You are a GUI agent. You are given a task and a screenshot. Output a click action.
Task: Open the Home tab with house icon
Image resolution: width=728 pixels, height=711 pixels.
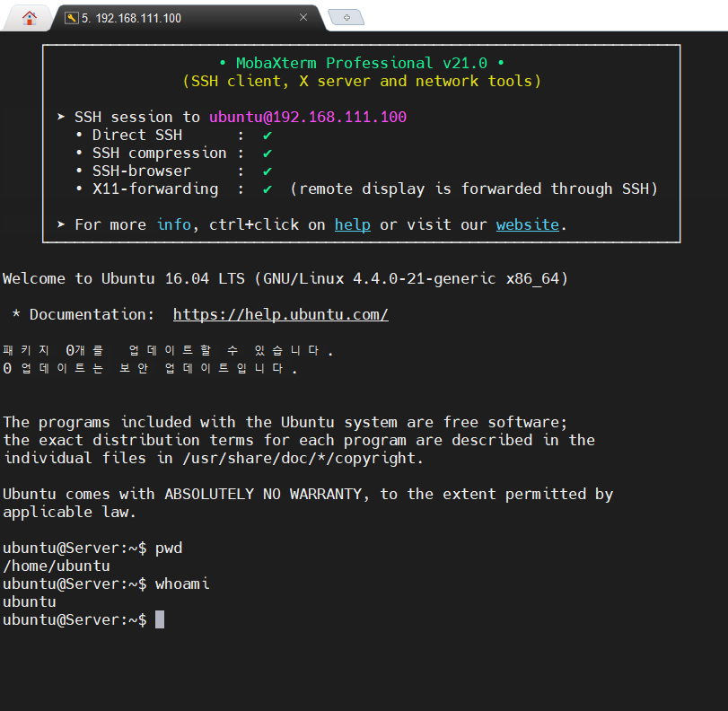[x=30, y=18]
